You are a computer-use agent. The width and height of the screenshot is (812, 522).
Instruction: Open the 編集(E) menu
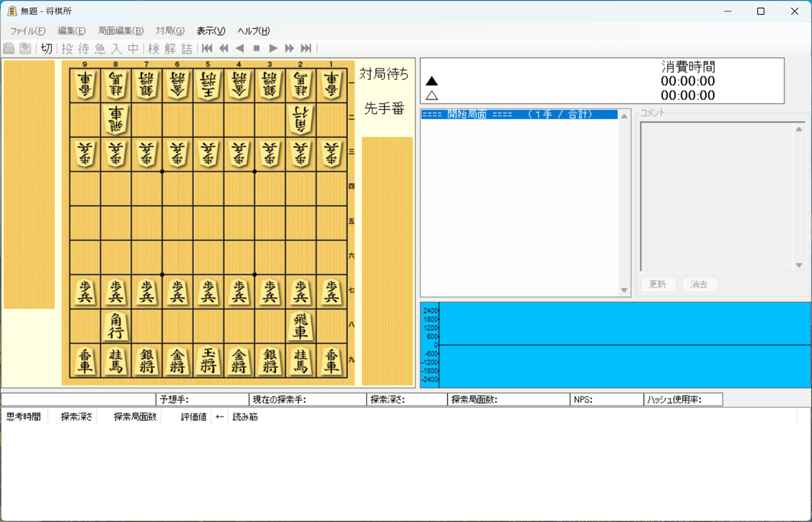click(72, 30)
